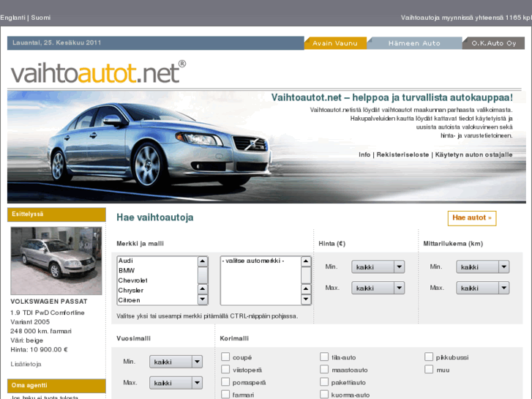Click the Hinta: 10 900,00 € text

pos(39,349)
